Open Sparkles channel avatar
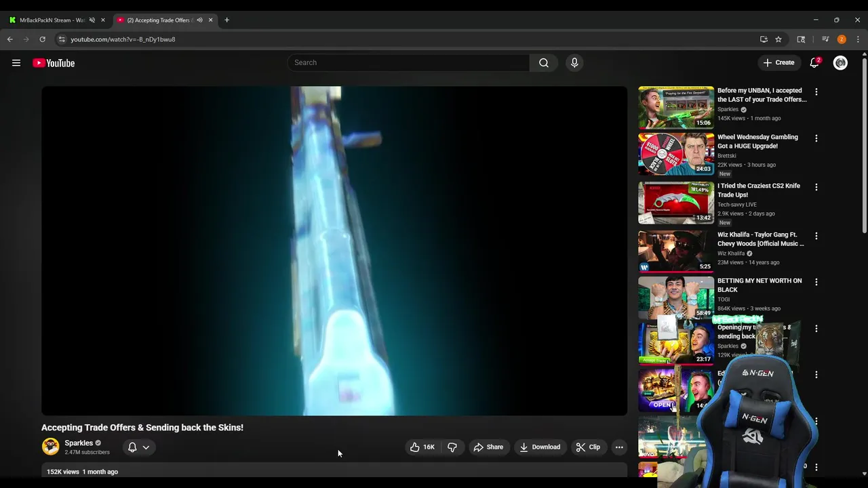Image resolution: width=868 pixels, height=488 pixels. (50, 447)
